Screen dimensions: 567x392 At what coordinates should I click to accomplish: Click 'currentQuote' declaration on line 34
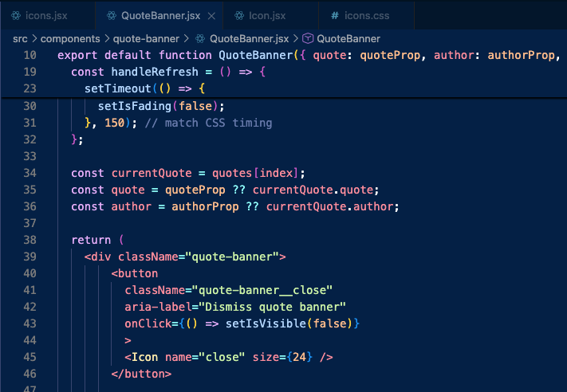(x=152, y=173)
